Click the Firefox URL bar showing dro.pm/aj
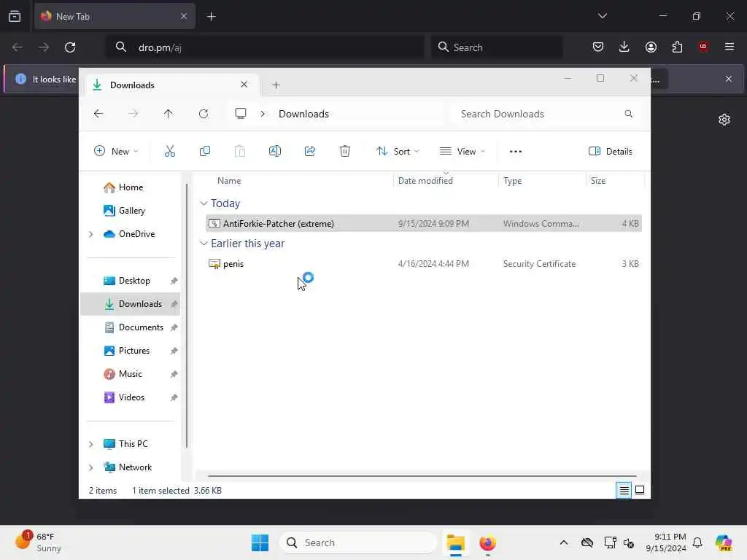This screenshot has height=560, width=747. [265, 47]
